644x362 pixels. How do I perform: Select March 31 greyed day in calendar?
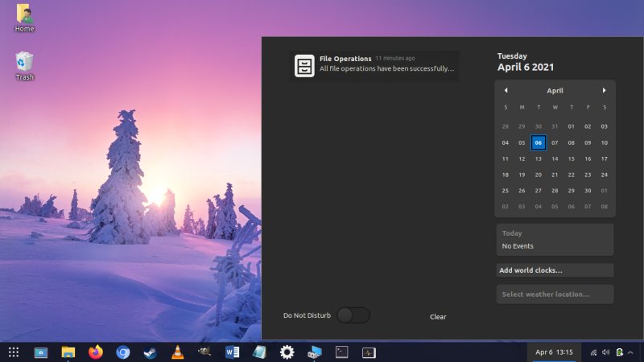(x=555, y=126)
